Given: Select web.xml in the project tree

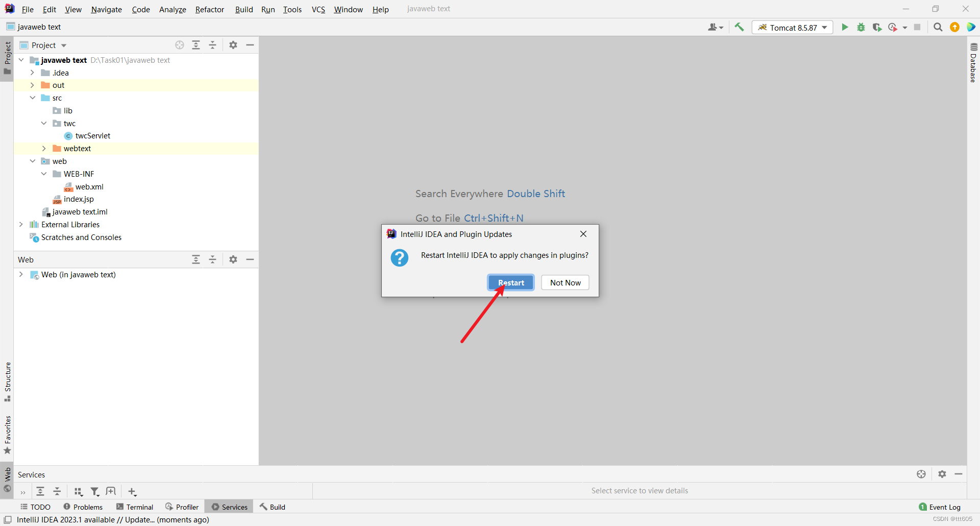Looking at the screenshot, I should (89, 186).
